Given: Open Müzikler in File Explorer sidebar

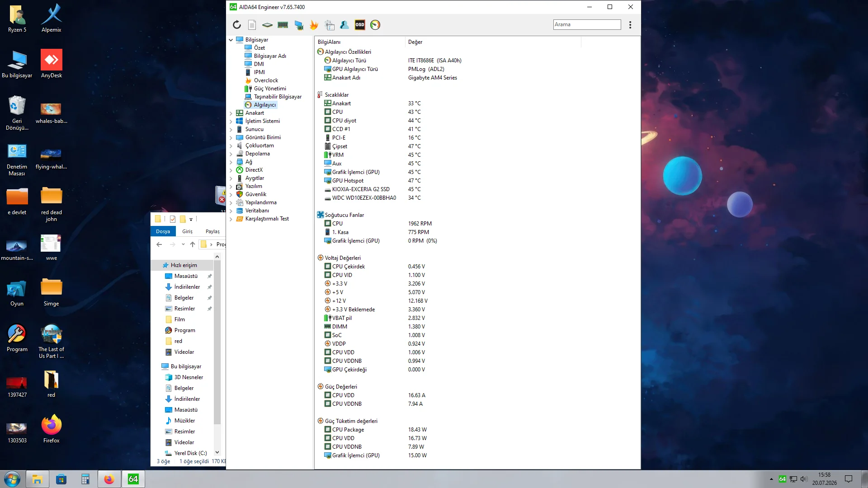Looking at the screenshot, I should click(x=184, y=421).
